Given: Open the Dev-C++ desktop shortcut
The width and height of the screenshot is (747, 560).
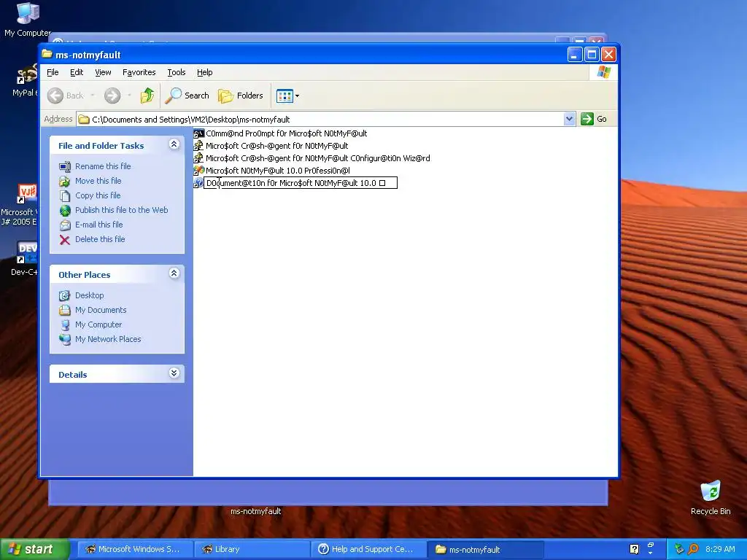Looking at the screenshot, I should [x=27, y=252].
